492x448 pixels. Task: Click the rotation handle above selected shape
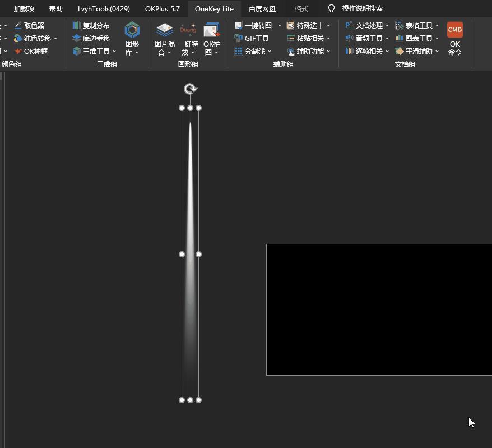coord(190,89)
